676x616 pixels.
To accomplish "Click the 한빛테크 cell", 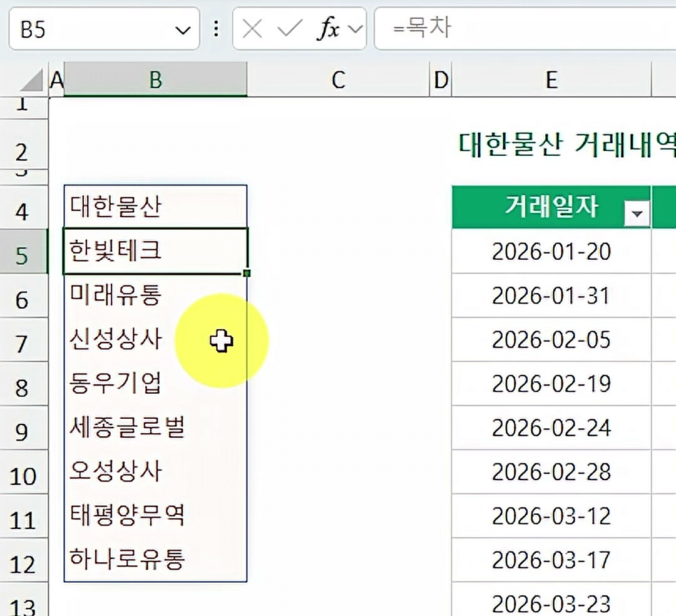I will (x=156, y=251).
